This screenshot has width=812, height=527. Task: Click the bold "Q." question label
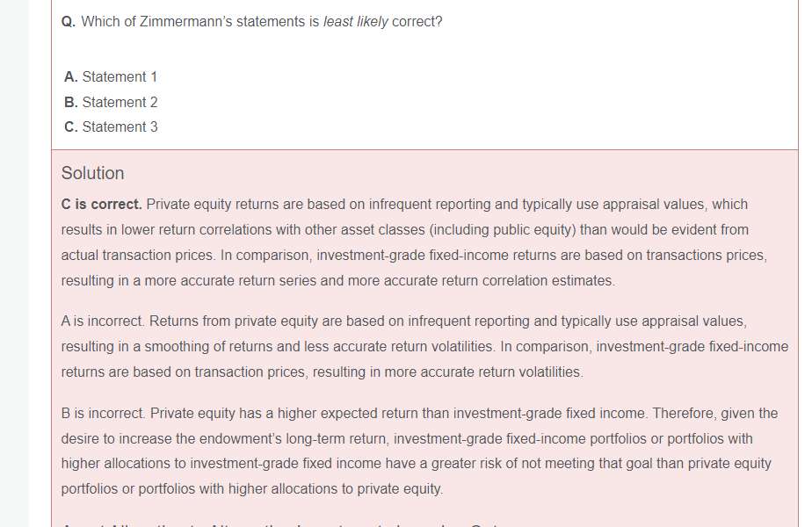(x=69, y=21)
